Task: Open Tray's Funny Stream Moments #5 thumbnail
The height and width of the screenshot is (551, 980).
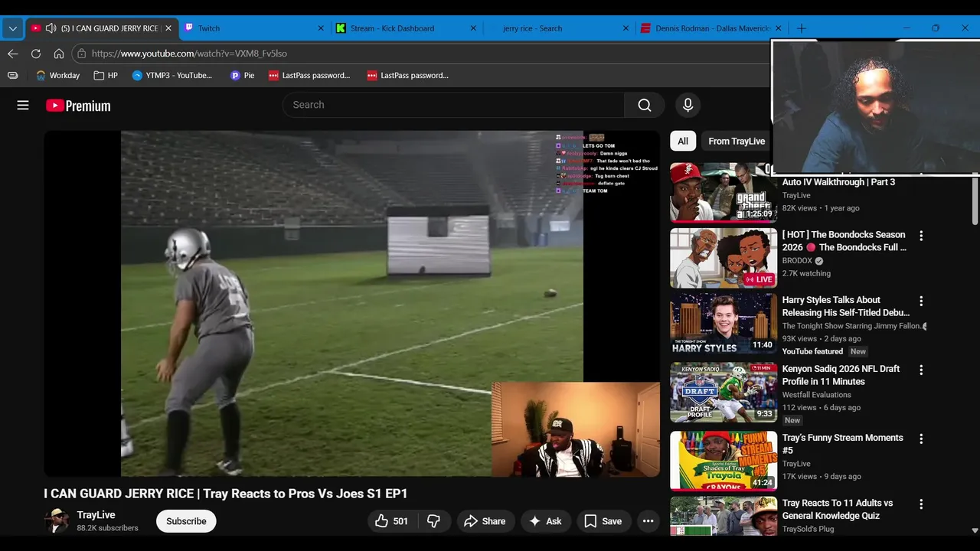Action: tap(724, 461)
